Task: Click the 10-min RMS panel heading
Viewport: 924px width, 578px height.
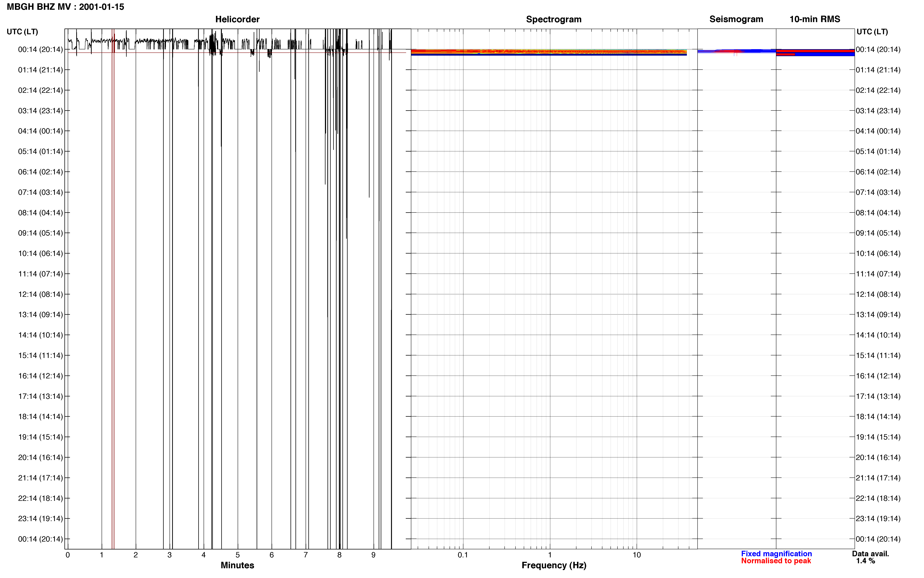Action: (x=815, y=19)
